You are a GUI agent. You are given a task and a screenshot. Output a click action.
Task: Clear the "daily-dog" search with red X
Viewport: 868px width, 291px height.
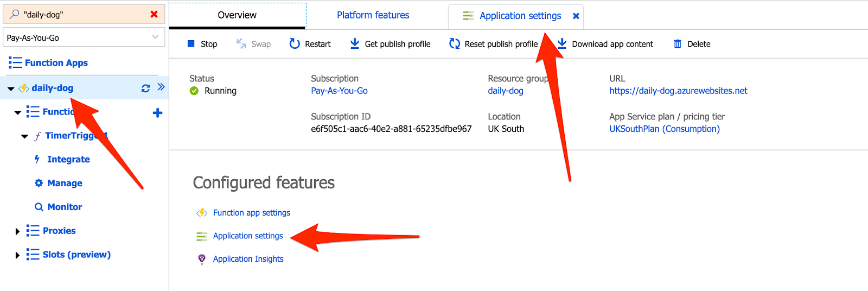[x=154, y=14]
